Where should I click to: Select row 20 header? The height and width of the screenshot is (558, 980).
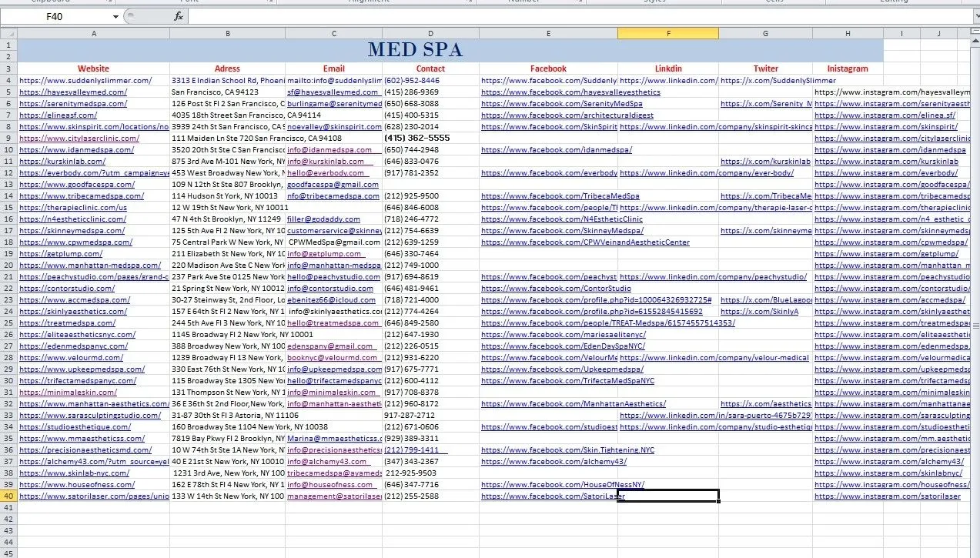pos(8,265)
